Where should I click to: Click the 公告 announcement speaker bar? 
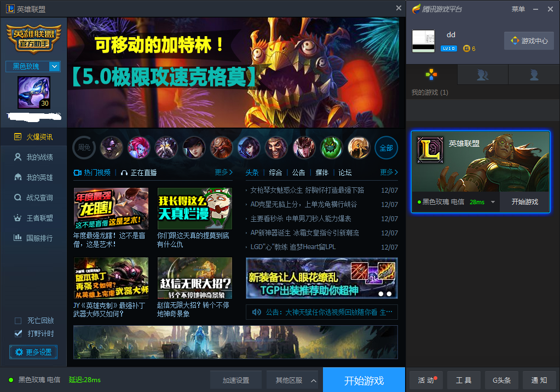click(x=321, y=312)
